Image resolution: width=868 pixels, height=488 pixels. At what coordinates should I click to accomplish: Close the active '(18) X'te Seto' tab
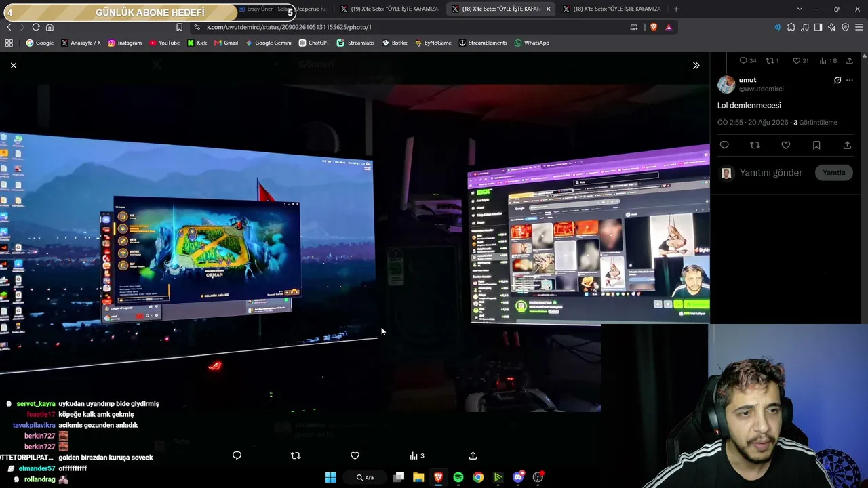coord(548,9)
